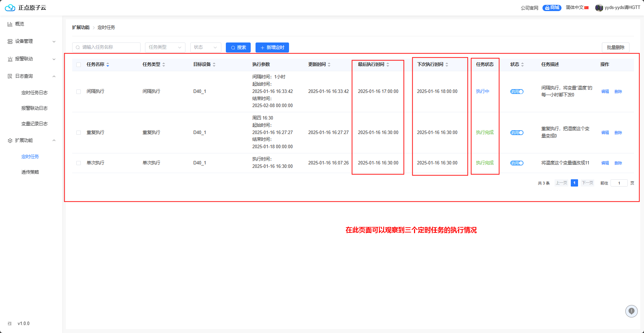Toggle the 启用 switch for 间隔执行 task
The width and height of the screenshot is (644, 333).
517,92
